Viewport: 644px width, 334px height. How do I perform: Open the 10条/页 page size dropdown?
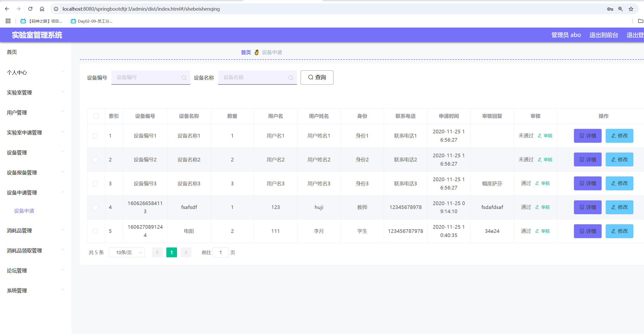pos(127,252)
